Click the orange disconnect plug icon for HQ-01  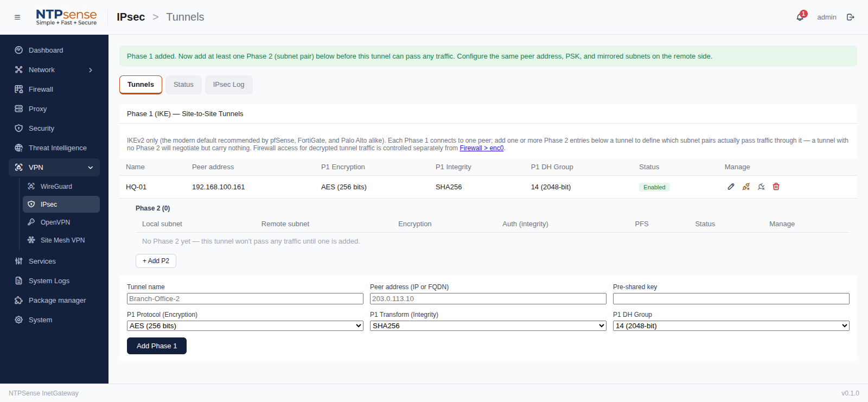click(x=746, y=187)
